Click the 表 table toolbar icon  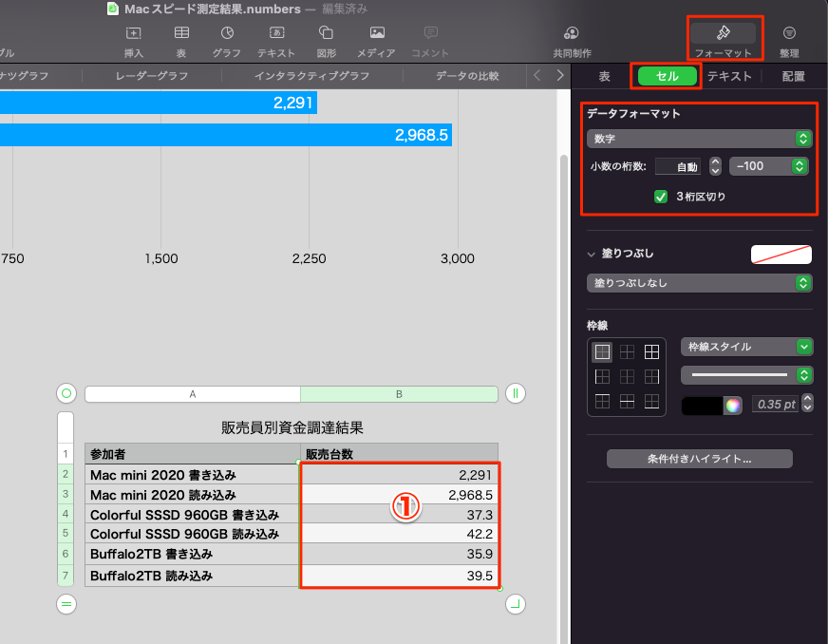pos(181,33)
